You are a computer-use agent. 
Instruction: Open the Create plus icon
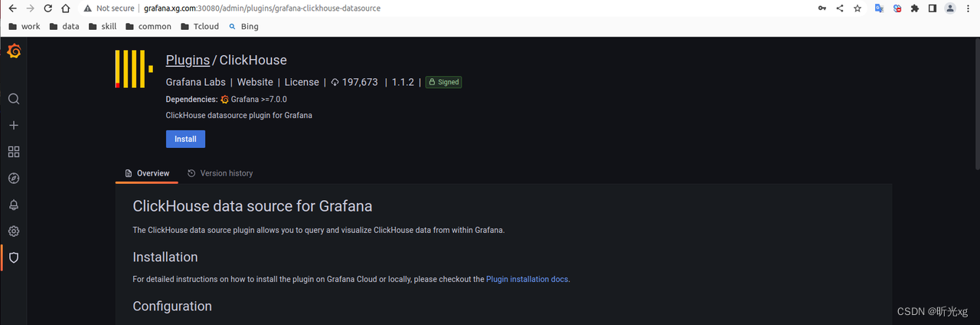pos(14,125)
